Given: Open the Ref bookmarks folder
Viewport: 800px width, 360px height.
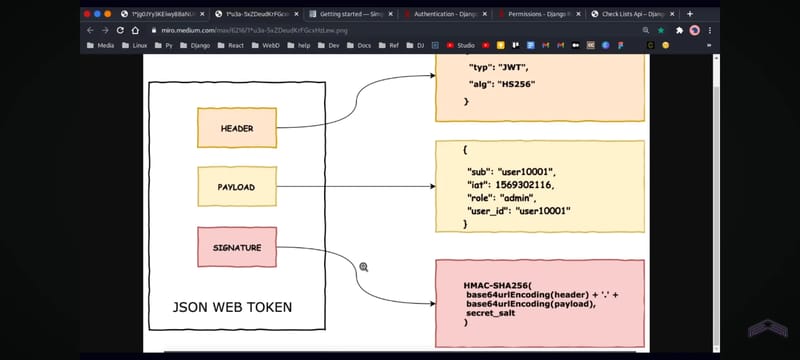Looking at the screenshot, I should point(389,45).
